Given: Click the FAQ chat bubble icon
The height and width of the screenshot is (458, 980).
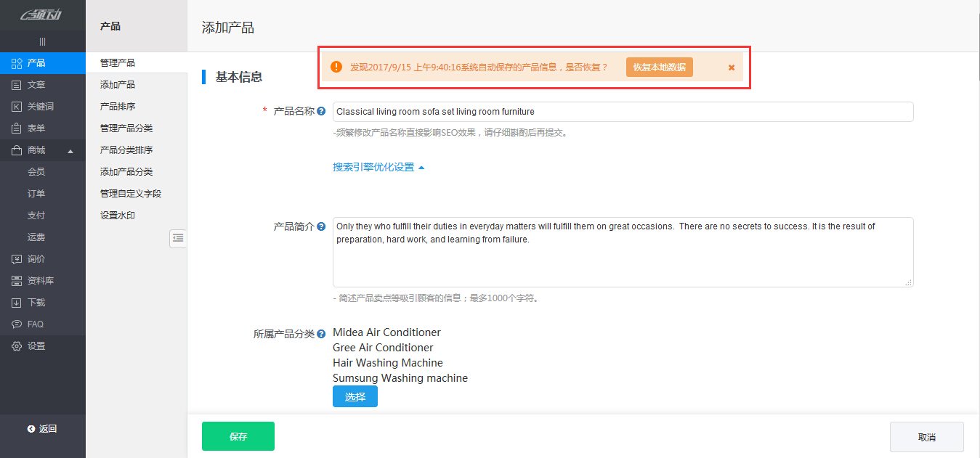Looking at the screenshot, I should pos(16,324).
